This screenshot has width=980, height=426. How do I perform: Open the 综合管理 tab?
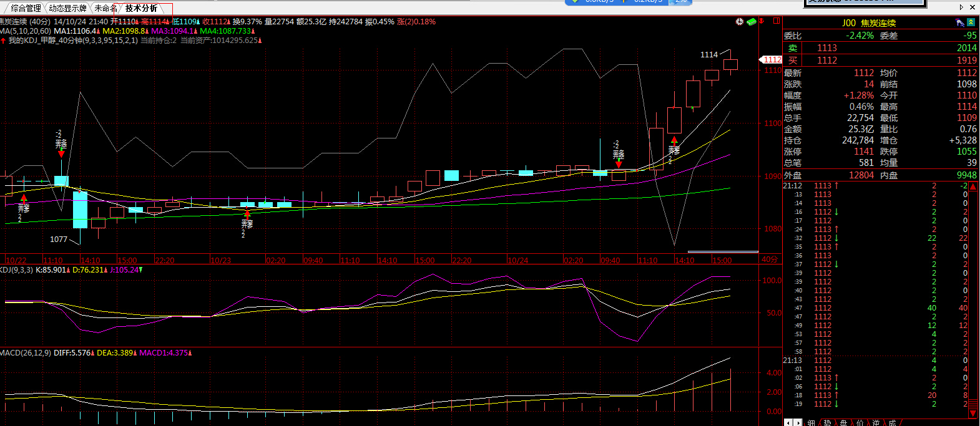click(25, 8)
